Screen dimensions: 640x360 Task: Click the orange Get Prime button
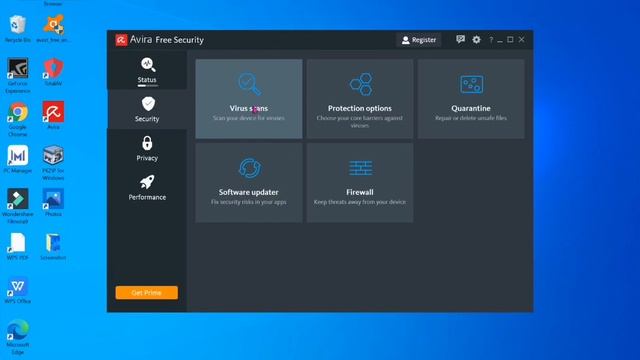pos(147,293)
